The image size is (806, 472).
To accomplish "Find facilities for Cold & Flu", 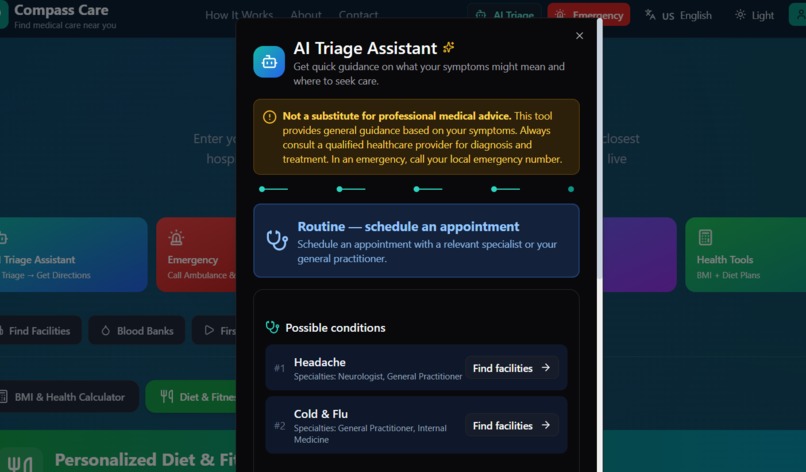I will (511, 425).
